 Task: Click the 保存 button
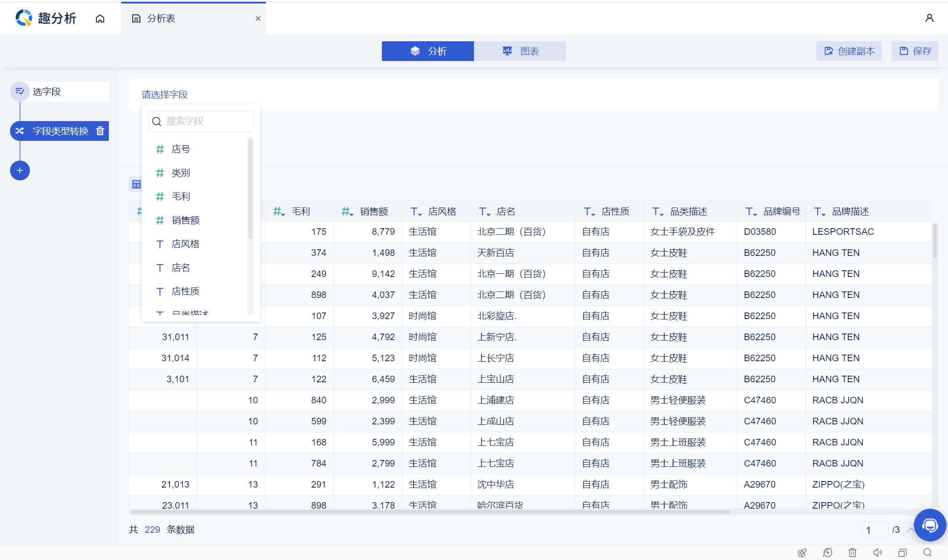[915, 51]
